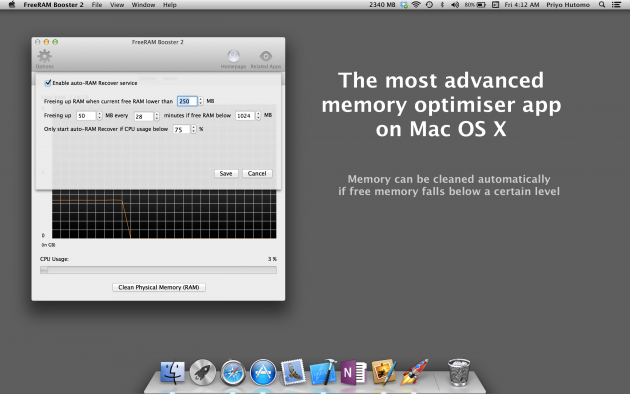
Task: Open the App Store from the Dock
Action: point(263,372)
